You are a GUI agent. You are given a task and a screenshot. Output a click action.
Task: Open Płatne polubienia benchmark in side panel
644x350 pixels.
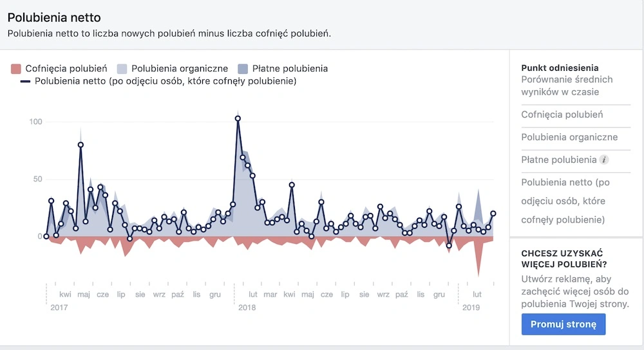point(559,160)
